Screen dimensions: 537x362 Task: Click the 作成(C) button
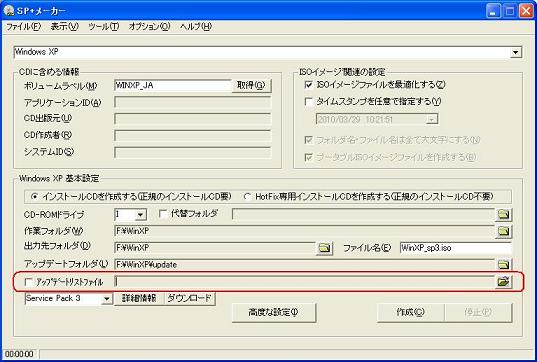pos(410,312)
